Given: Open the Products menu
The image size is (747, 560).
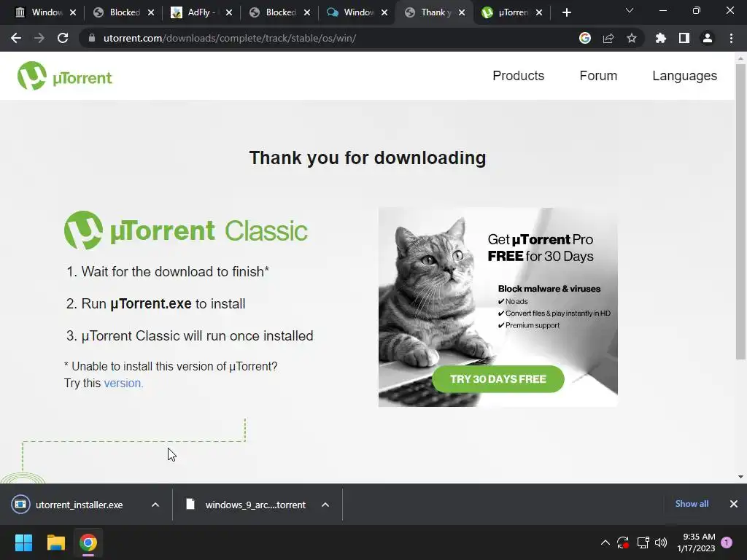Looking at the screenshot, I should click(519, 76).
